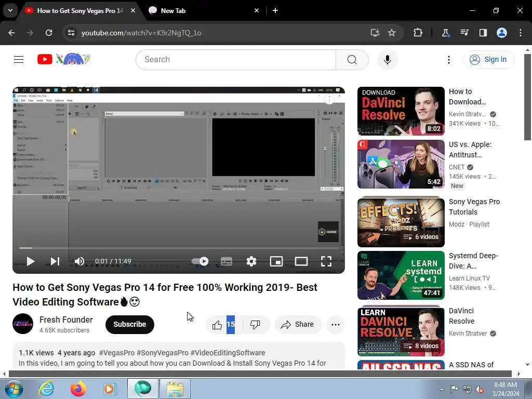Open YouTube settings three-dot menu

tap(448, 60)
